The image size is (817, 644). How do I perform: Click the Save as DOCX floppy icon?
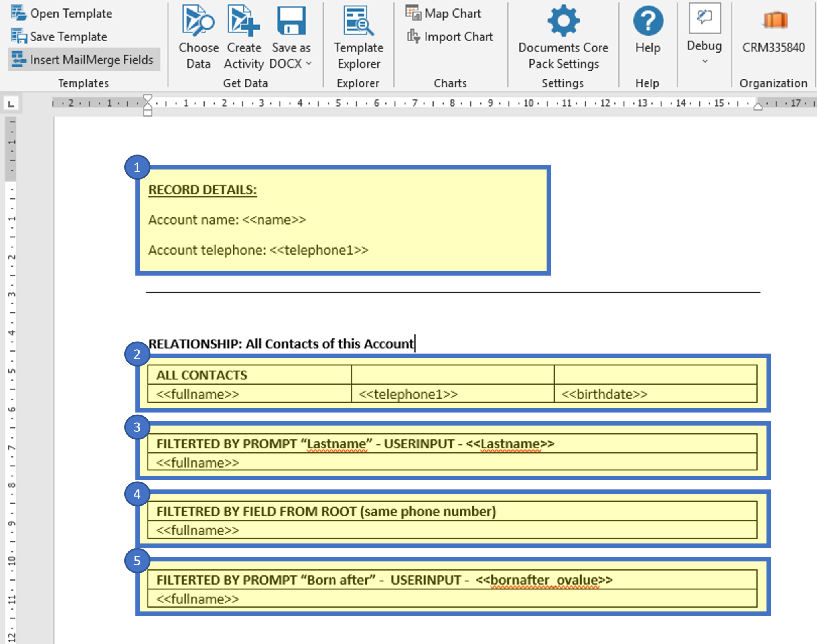[x=291, y=20]
